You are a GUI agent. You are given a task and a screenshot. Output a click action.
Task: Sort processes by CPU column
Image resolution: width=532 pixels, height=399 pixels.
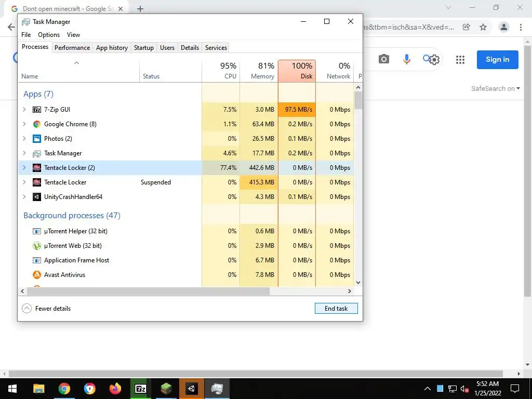point(221,71)
